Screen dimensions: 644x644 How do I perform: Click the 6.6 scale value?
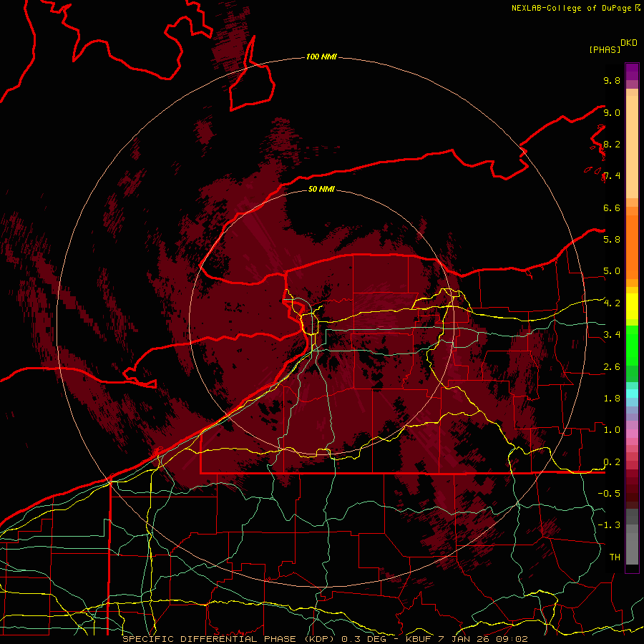coord(612,208)
